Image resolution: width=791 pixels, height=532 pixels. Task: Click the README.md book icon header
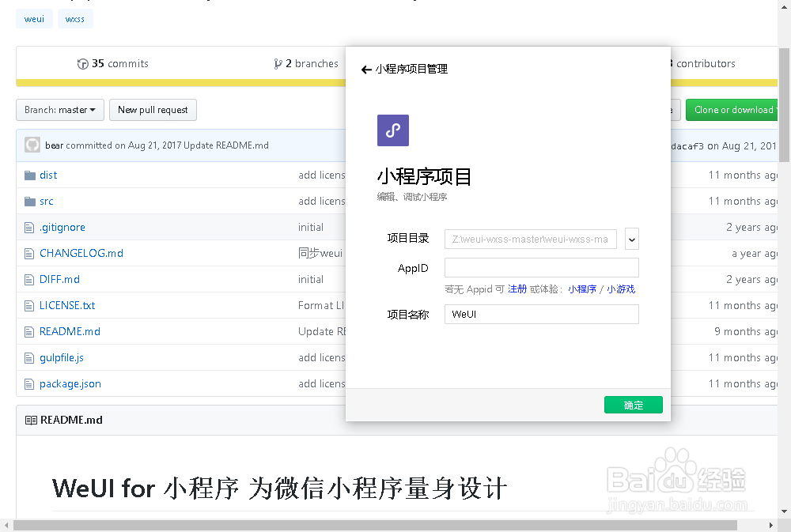pyautogui.click(x=31, y=420)
